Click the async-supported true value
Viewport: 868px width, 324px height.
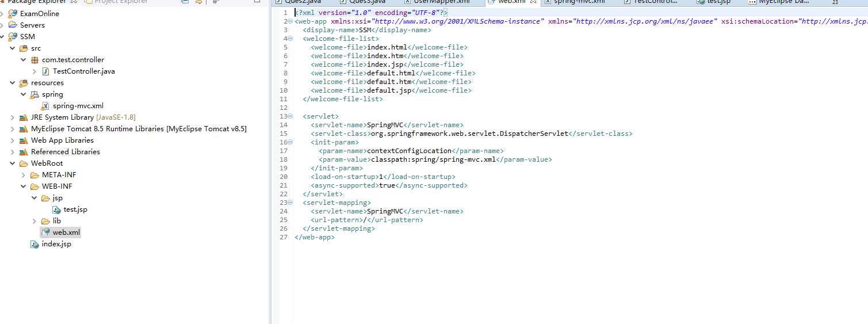click(387, 185)
